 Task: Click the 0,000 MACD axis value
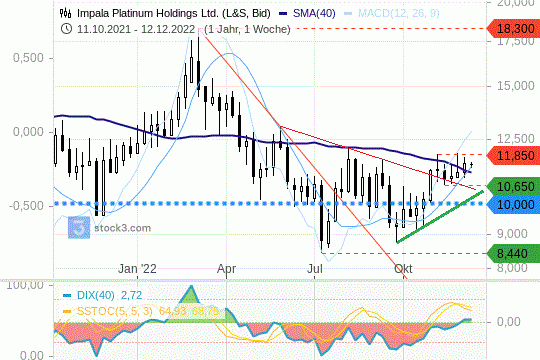28,132
